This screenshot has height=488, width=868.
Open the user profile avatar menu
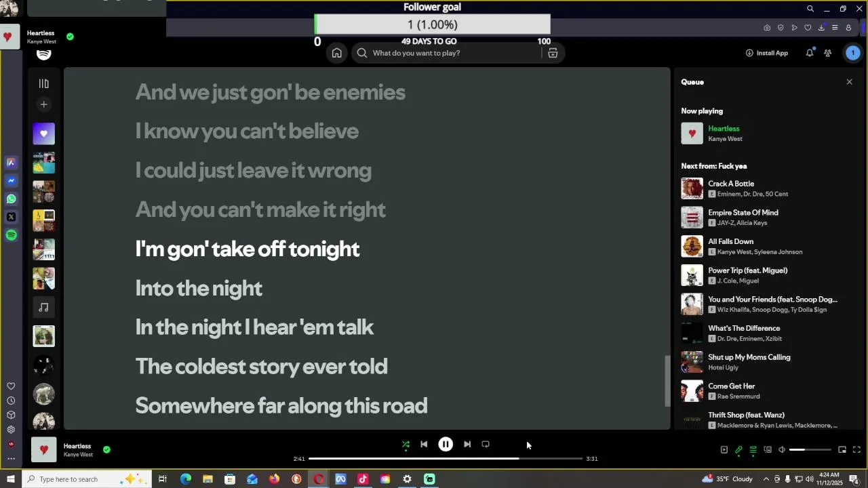pyautogui.click(x=853, y=53)
